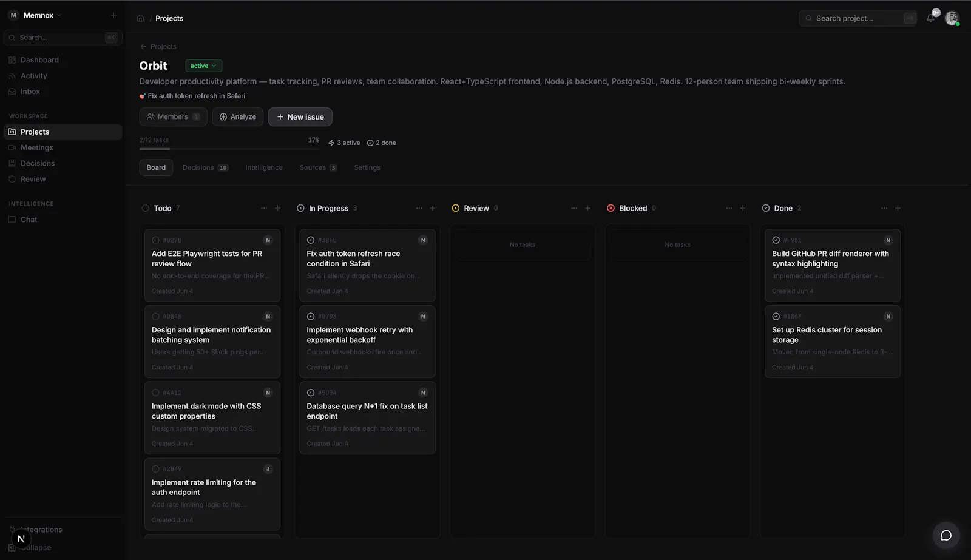Open Chat under Intelligence

pos(63,220)
